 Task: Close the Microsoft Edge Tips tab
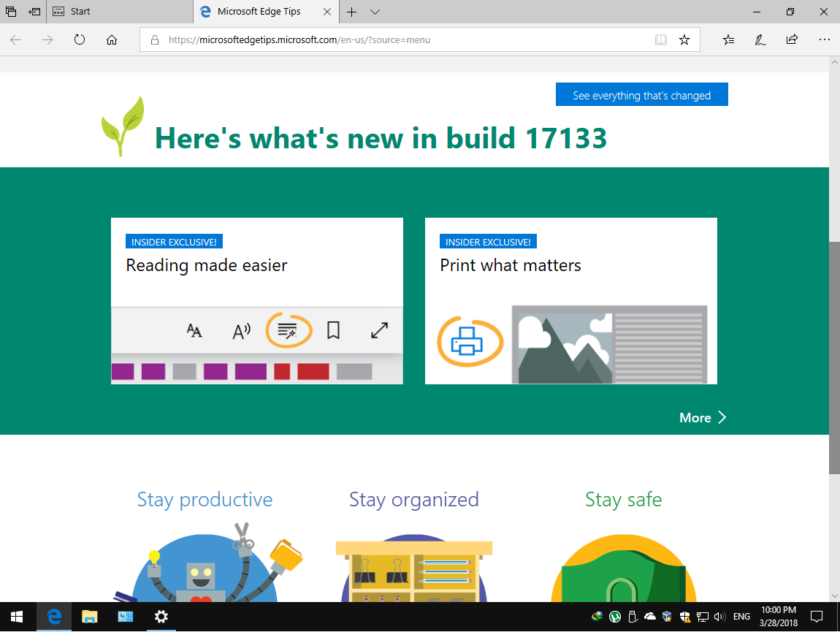coord(327,11)
